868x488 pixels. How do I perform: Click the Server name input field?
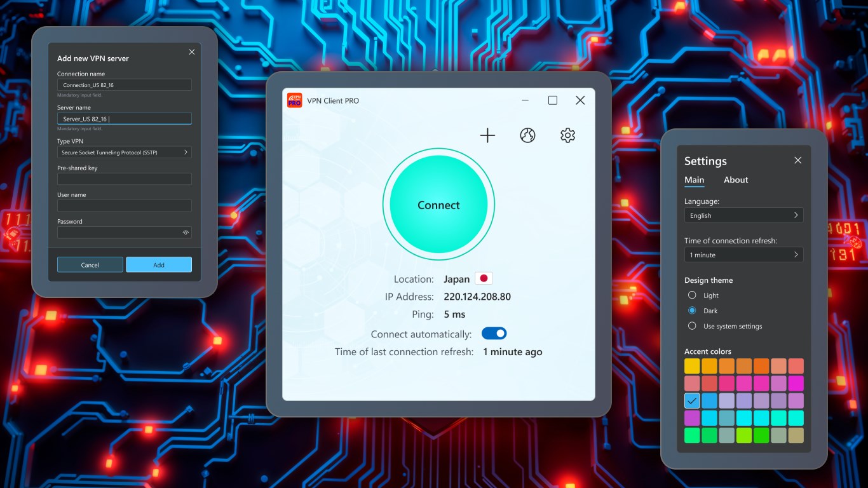pos(124,118)
